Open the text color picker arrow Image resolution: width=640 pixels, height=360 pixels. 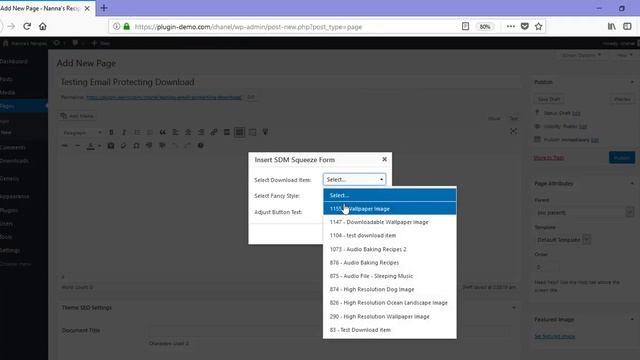[99, 146]
